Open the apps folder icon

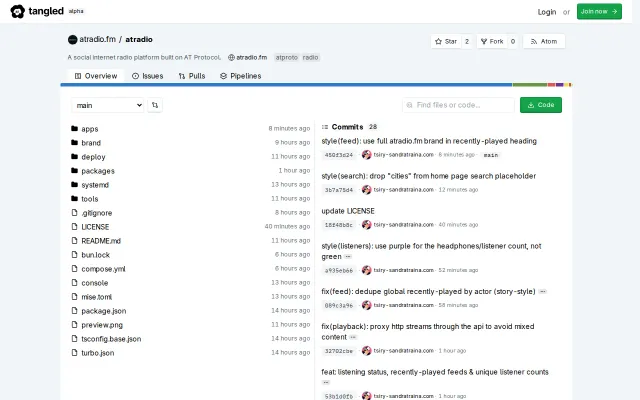click(74, 129)
